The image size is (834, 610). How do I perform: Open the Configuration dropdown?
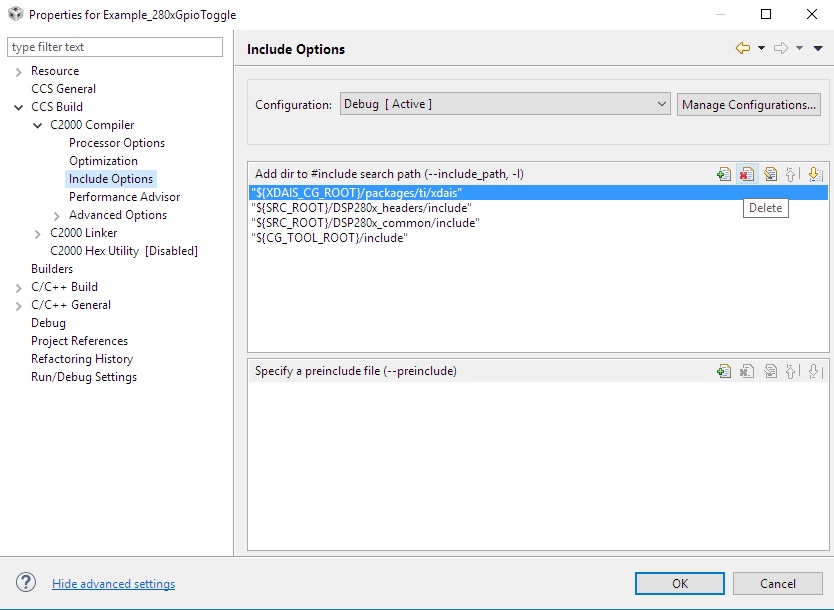(505, 104)
